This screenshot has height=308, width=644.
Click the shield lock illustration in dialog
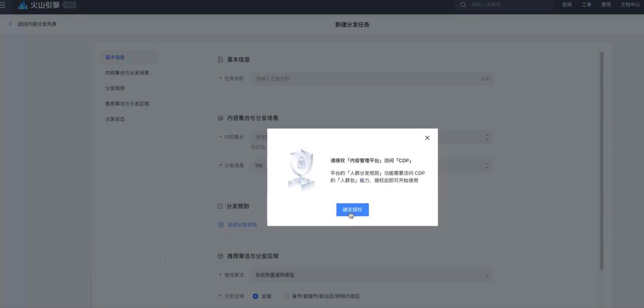click(301, 170)
